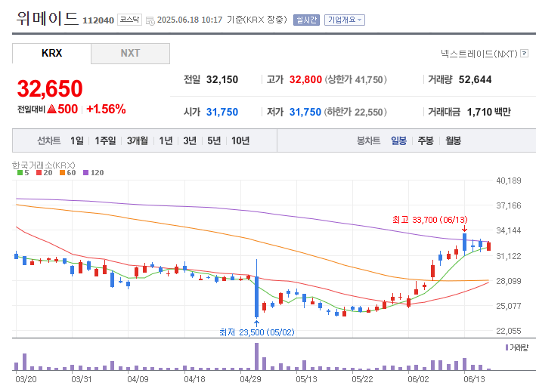Open the 기업개요 dropdown
Image resolution: width=536 pixels, height=392 pixels.
[x=345, y=20]
